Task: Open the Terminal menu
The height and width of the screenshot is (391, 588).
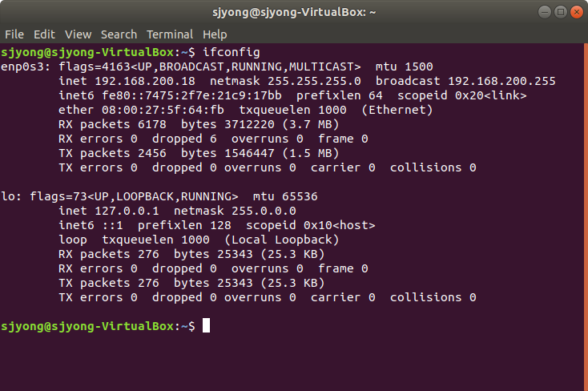Action: click(170, 34)
